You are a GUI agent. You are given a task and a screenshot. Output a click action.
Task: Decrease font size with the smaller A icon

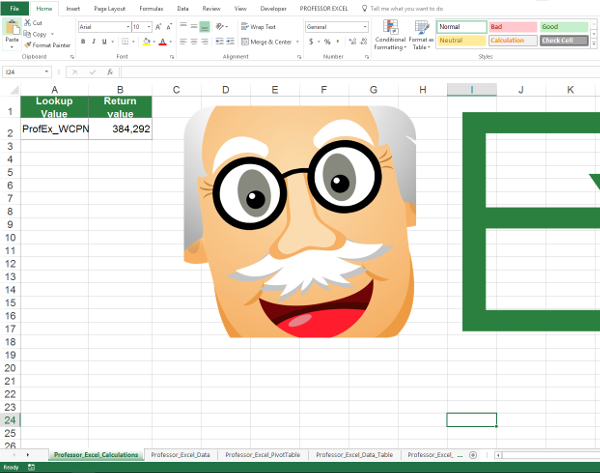coord(169,27)
